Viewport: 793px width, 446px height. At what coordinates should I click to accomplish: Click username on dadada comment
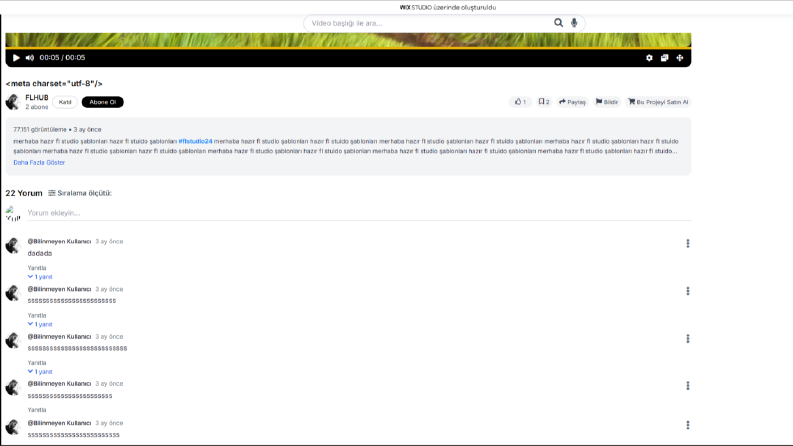click(x=59, y=241)
